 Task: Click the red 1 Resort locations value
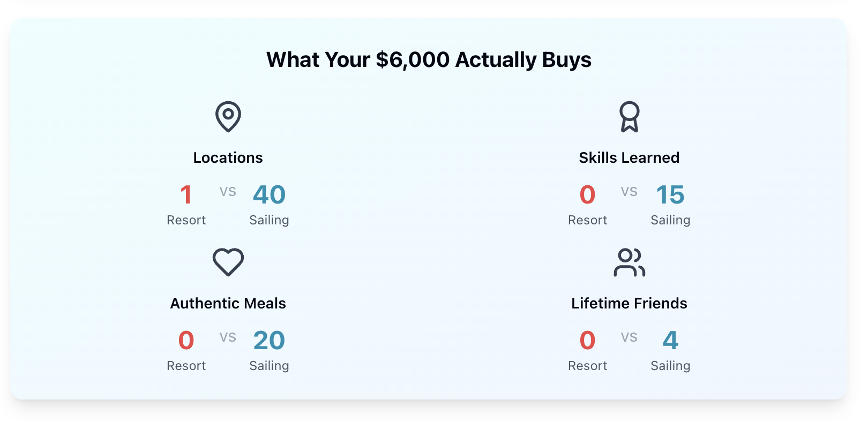click(186, 194)
